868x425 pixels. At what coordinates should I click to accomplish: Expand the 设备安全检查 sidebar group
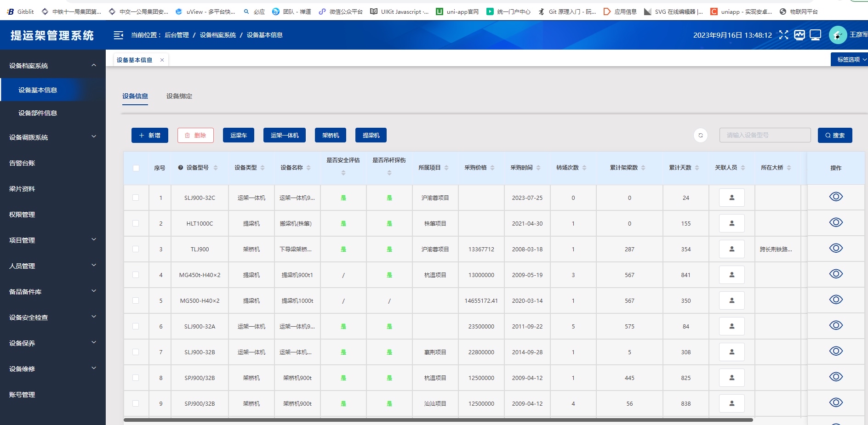[52, 317]
